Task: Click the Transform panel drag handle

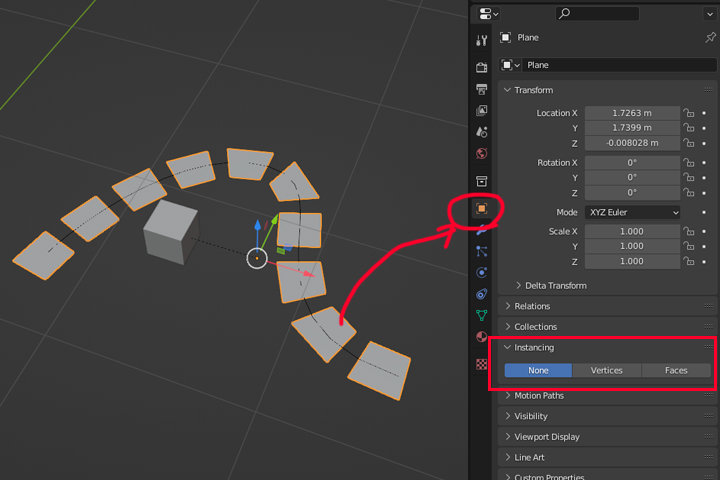Action: pyautogui.click(x=708, y=90)
